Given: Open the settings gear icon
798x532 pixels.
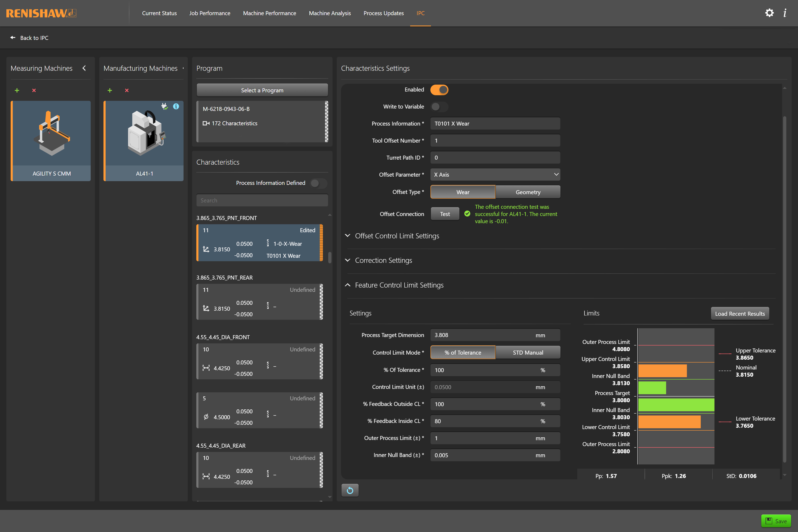Looking at the screenshot, I should click(x=769, y=13).
